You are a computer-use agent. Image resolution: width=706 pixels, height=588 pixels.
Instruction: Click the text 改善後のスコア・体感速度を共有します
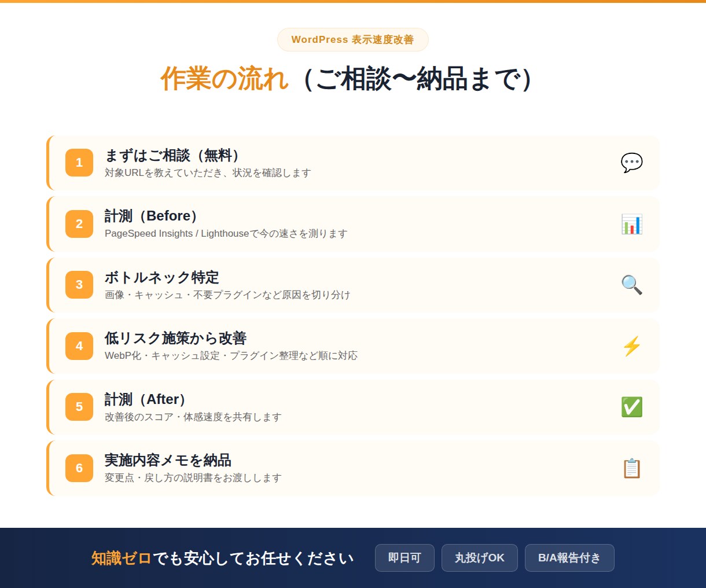pyautogui.click(x=193, y=417)
